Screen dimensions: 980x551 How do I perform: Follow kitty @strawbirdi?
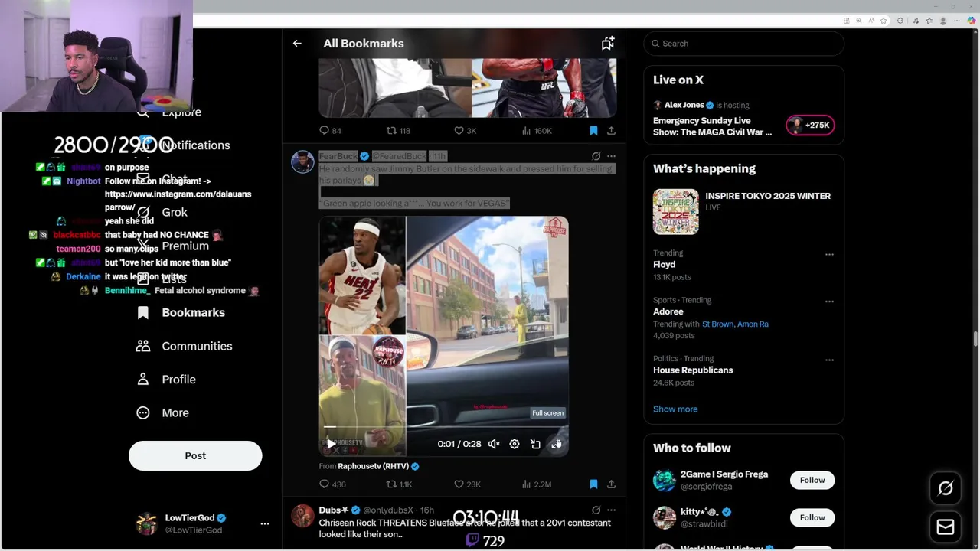(x=812, y=517)
